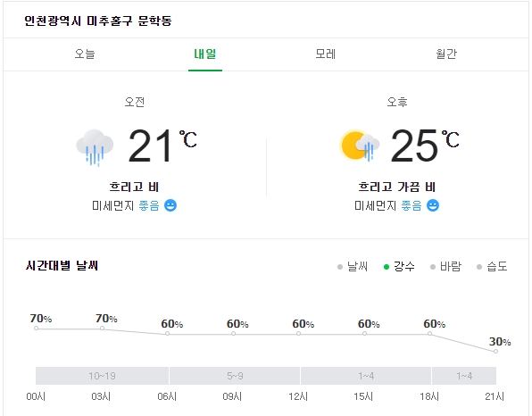Click the 60% chart point at 12시
This screenshot has width=532, height=416.
pos(298,334)
